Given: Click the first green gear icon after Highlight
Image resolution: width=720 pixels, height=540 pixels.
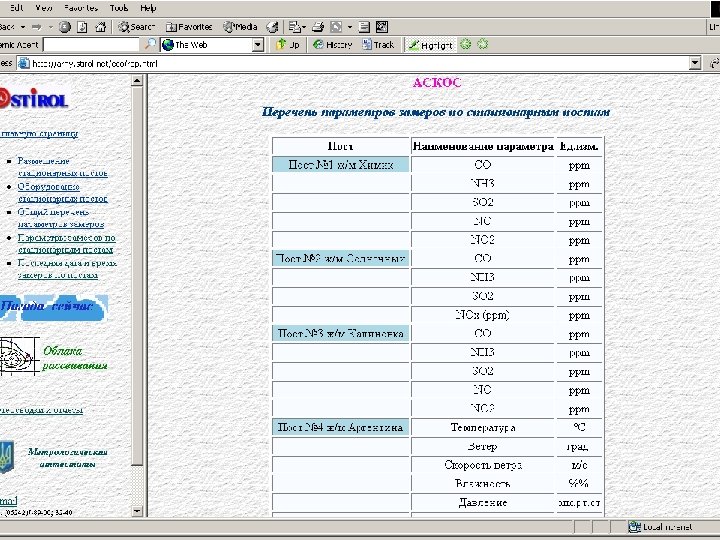Looking at the screenshot, I should [x=466, y=45].
